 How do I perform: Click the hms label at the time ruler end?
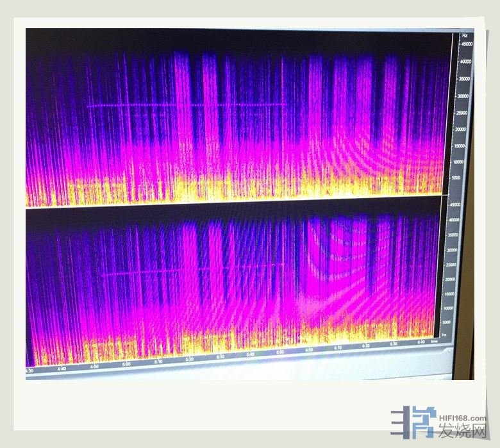point(434,342)
